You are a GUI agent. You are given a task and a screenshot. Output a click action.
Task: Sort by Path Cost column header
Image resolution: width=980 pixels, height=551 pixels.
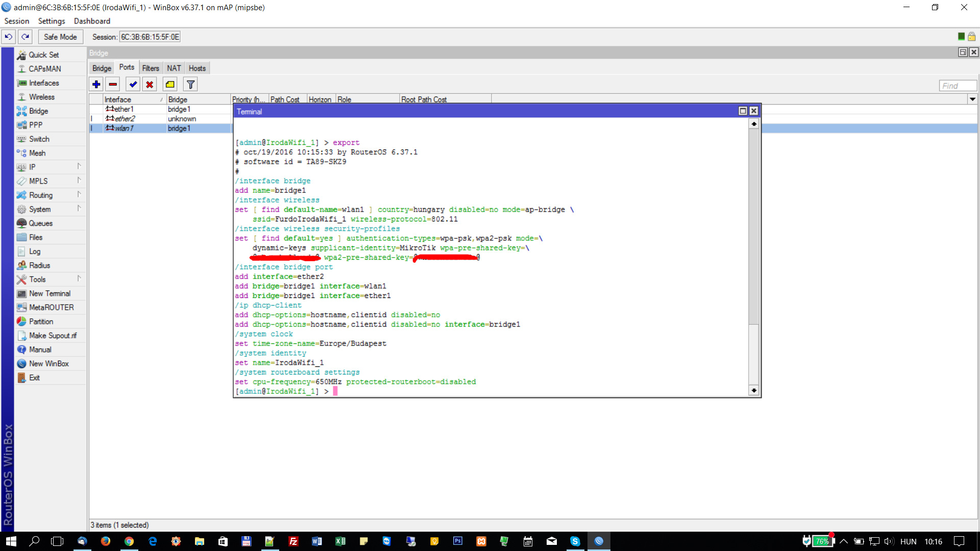(287, 99)
